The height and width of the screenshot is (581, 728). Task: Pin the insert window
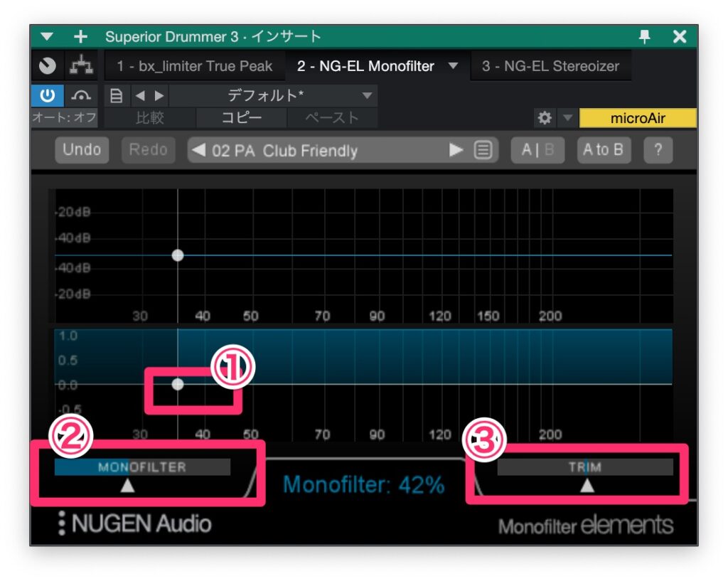pyautogui.click(x=646, y=37)
